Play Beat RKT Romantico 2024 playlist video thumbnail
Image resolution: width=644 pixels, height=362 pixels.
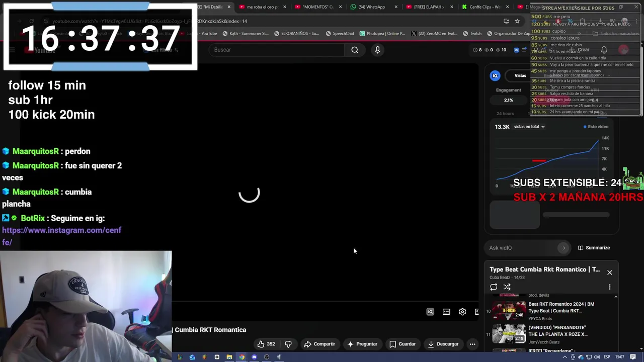[x=509, y=310]
